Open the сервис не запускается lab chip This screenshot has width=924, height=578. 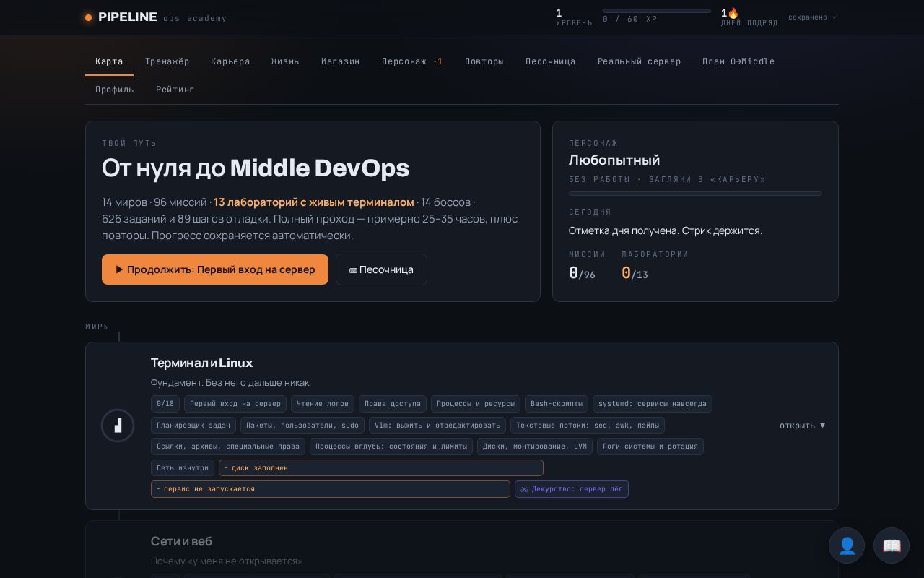pyautogui.click(x=331, y=489)
